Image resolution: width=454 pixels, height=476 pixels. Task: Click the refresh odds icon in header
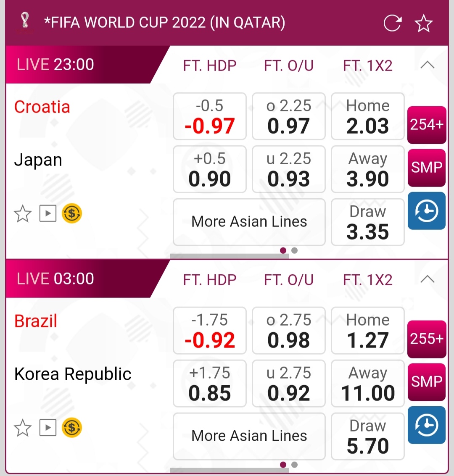coord(393,23)
